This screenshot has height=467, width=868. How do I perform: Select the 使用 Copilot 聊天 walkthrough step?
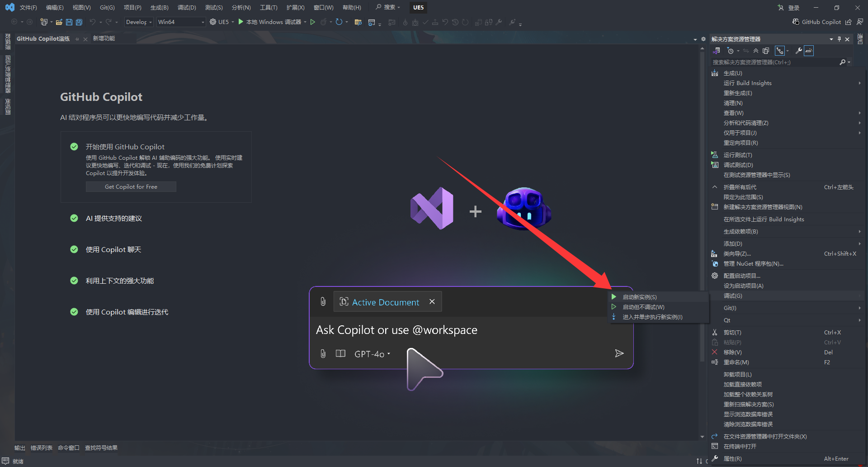(x=113, y=249)
